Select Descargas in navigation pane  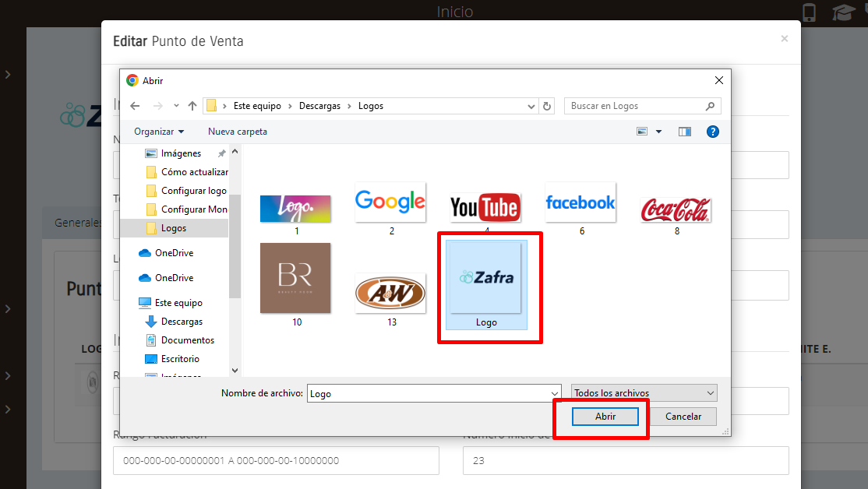tap(174, 322)
